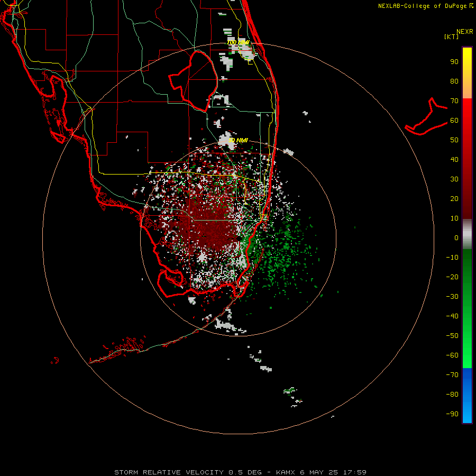Select the -30 value on the velocity scale
This screenshot has width=476, height=476.
coord(452,297)
